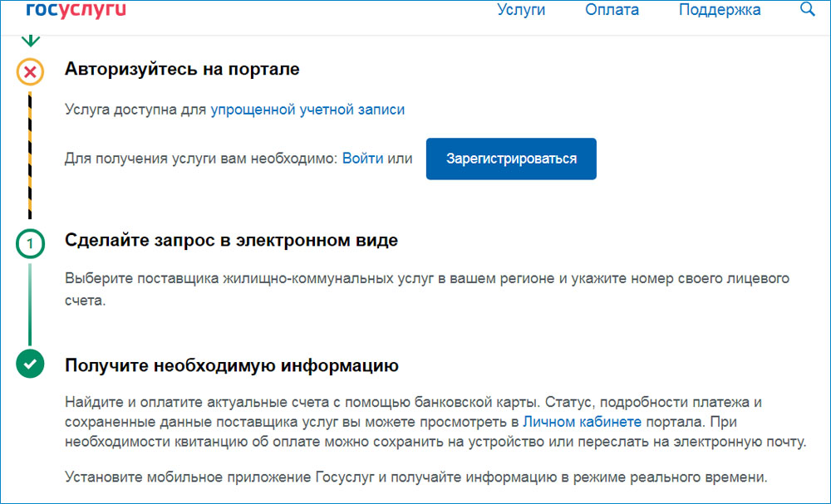The image size is (831, 504).
Task: Click the Госуслуги logo
Action: click(x=76, y=10)
